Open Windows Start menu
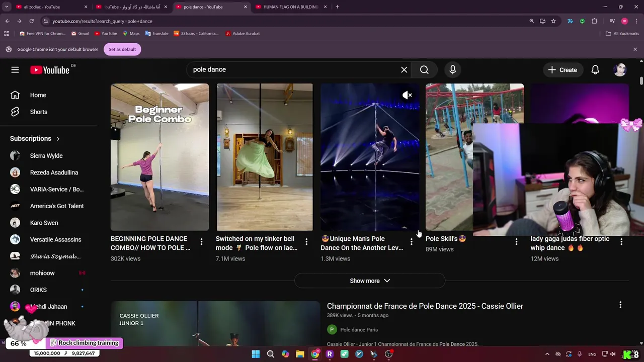The width and height of the screenshot is (644, 362). (256, 354)
